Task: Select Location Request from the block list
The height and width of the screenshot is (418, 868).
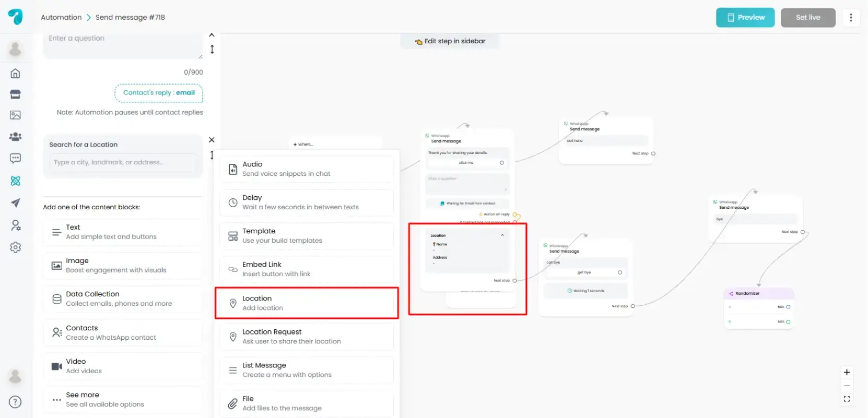Action: (x=307, y=337)
